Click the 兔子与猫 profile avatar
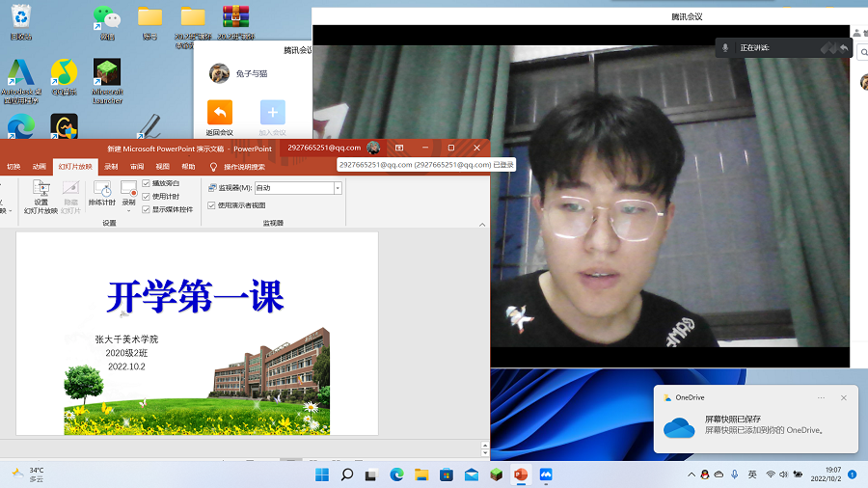 (219, 73)
